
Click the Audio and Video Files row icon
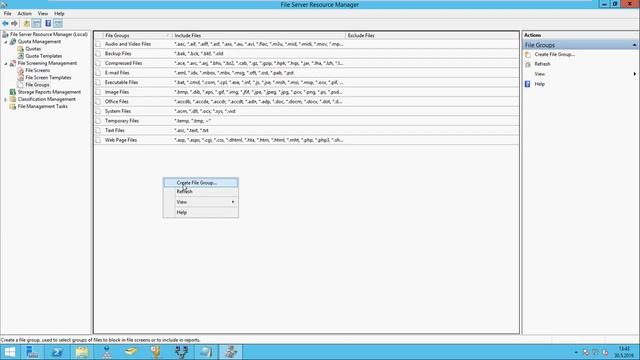[98, 44]
